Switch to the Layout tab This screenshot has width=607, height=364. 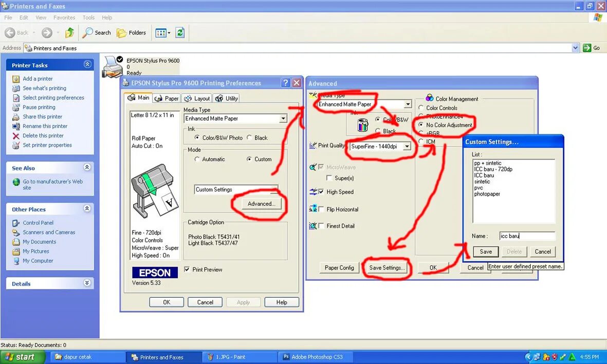tap(197, 98)
